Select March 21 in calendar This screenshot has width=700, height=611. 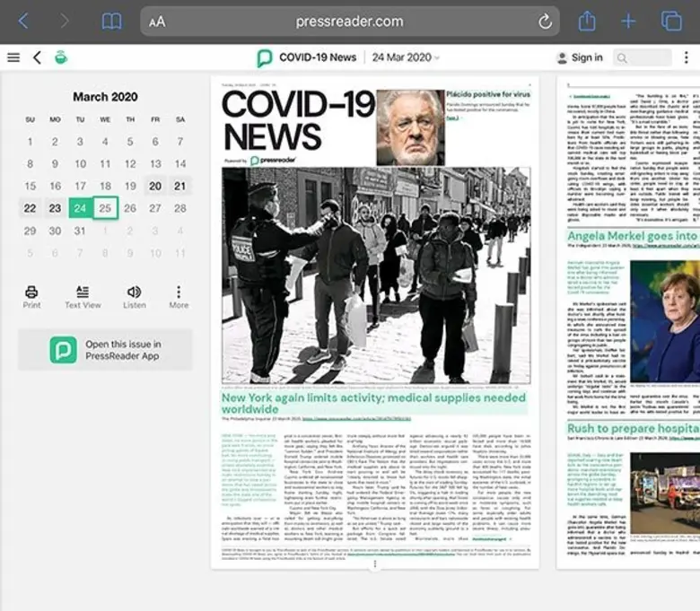pyautogui.click(x=179, y=186)
